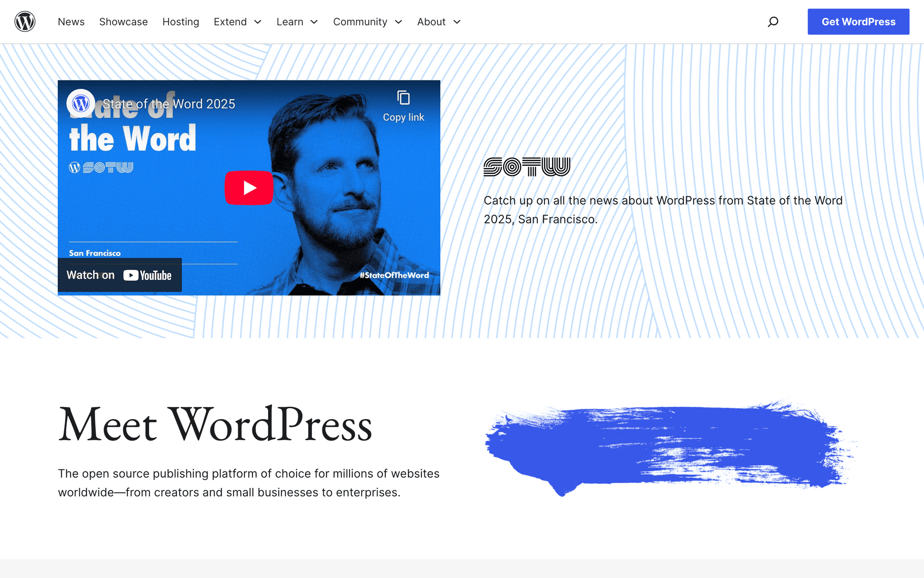924x578 pixels.
Task: Click Watch on YouTube
Action: coord(119,275)
